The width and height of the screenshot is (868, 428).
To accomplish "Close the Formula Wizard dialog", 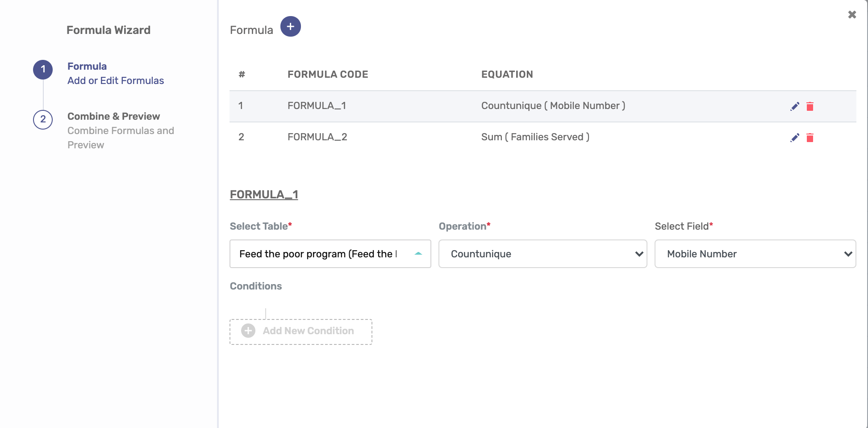I will point(852,15).
